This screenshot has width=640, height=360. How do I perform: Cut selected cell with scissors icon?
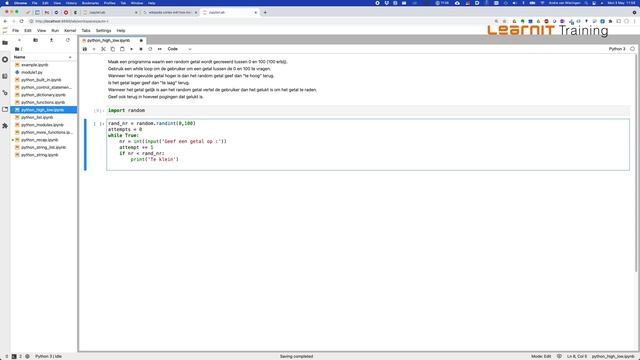click(x=103, y=49)
